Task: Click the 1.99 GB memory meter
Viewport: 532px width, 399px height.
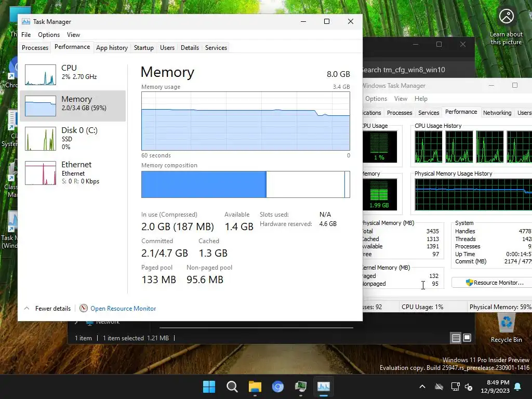Action: pos(379,194)
